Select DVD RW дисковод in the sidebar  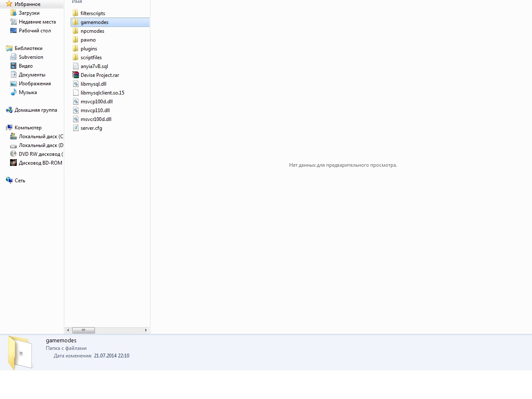pos(41,154)
